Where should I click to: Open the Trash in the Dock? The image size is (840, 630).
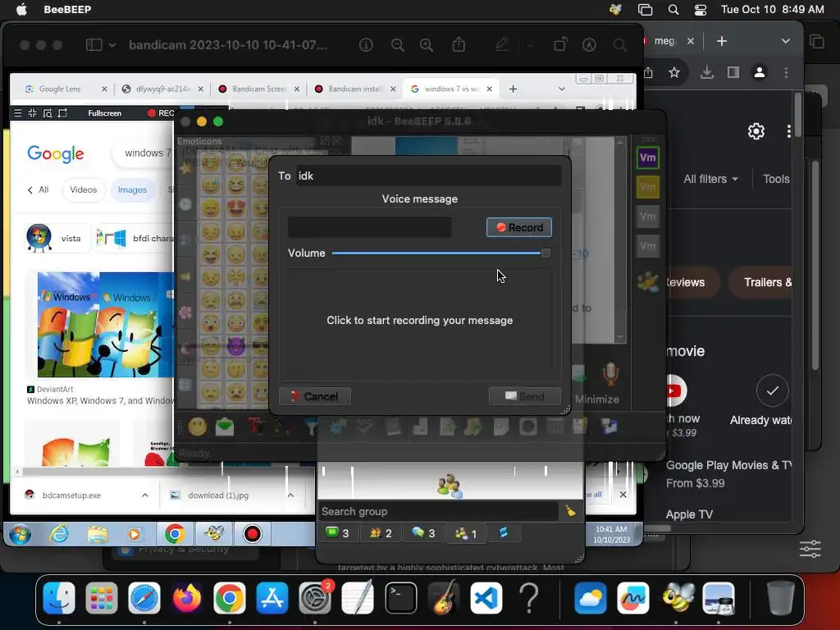[781, 598]
